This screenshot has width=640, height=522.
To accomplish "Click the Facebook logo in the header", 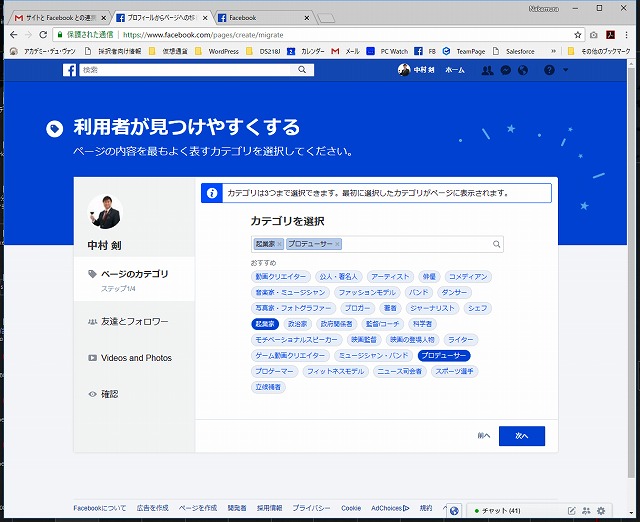I will (x=70, y=70).
